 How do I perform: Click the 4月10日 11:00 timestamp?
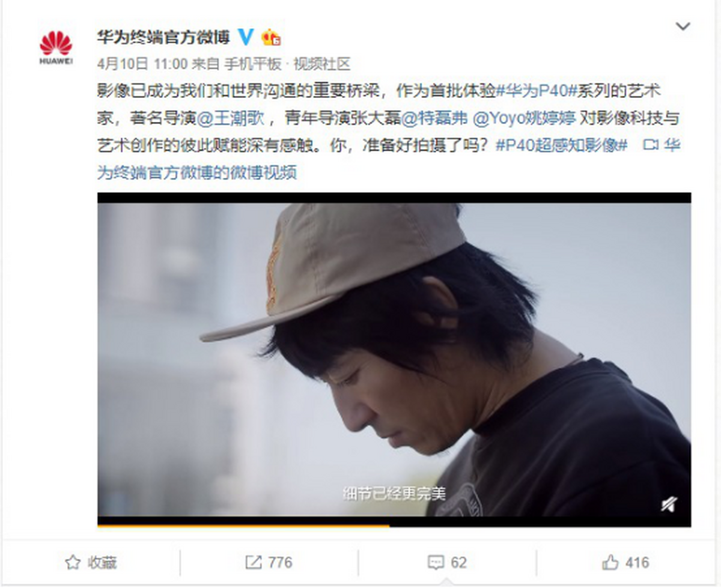[x=142, y=64]
